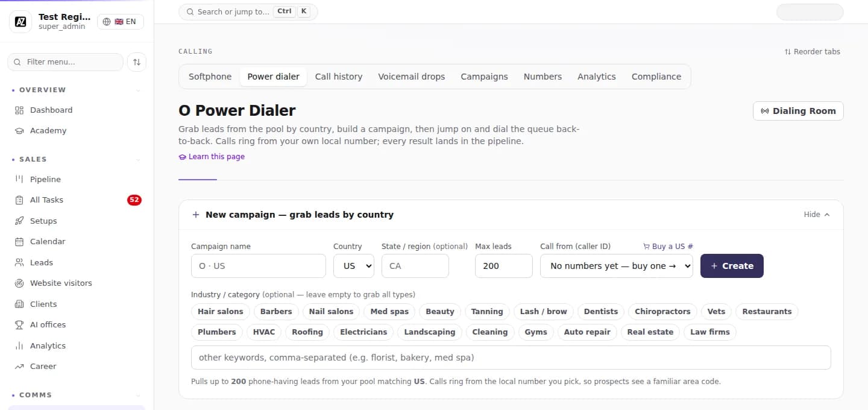Image resolution: width=868 pixels, height=410 pixels.
Task: Toggle the HVAC category chip
Action: (264, 332)
